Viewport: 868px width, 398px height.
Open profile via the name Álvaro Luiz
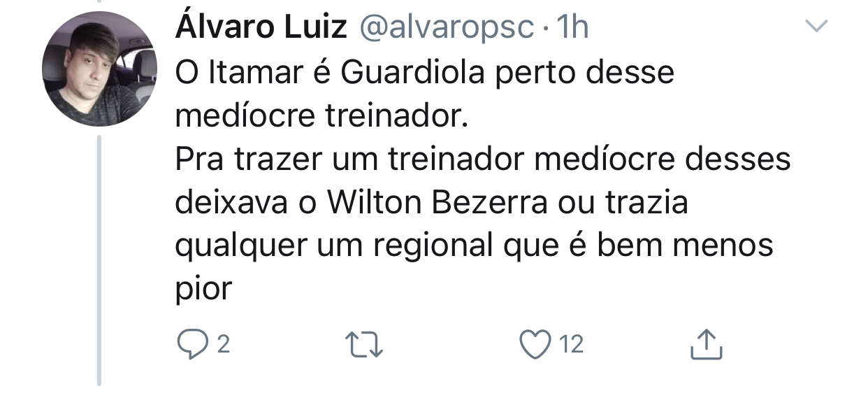click(261, 28)
